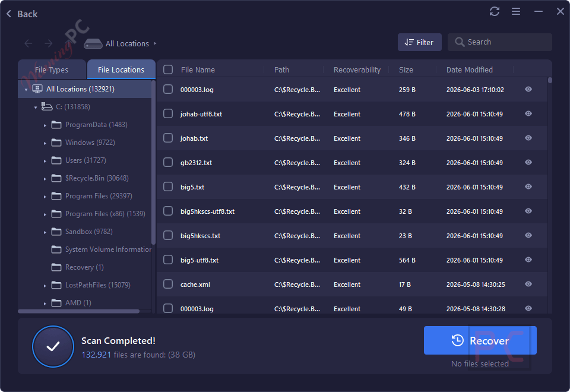Preview big5-utf8.txt with eye icon
The width and height of the screenshot is (570, 392).
coord(528,260)
